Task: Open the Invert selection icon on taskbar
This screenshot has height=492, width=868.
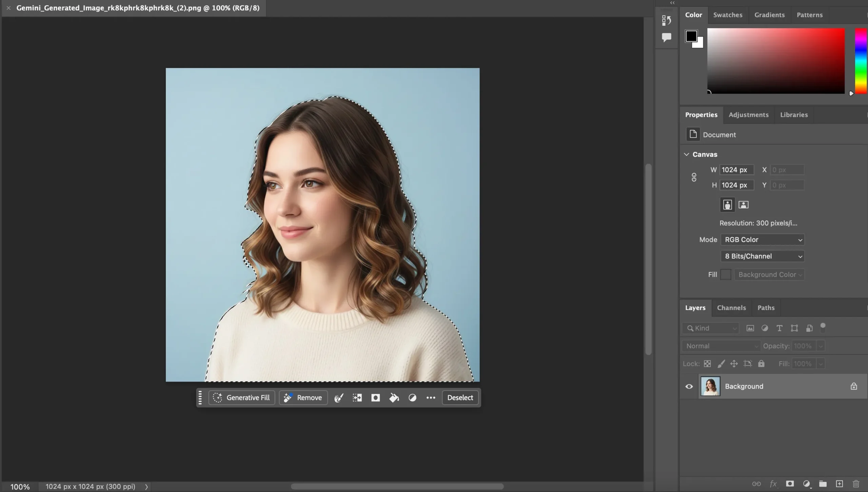Action: click(x=357, y=397)
